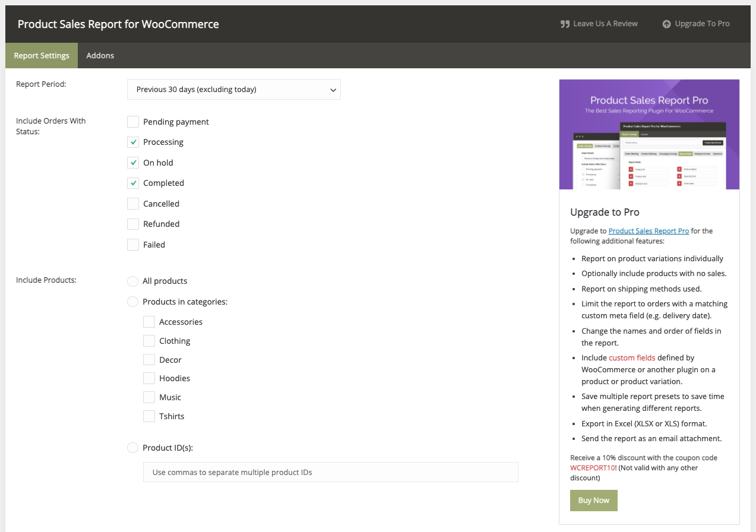
Task: Select the Product ID(s) radio option
Action: click(x=133, y=448)
